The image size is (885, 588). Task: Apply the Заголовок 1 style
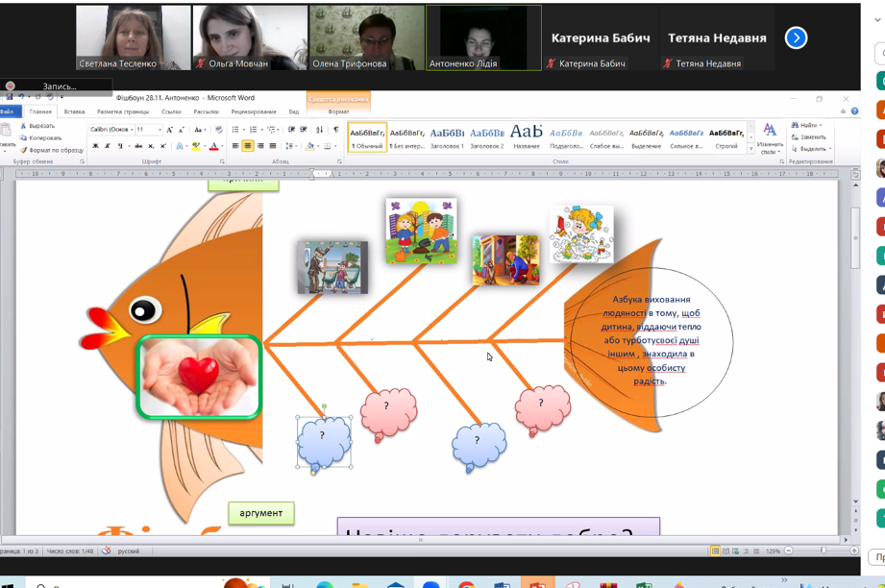pyautogui.click(x=447, y=136)
